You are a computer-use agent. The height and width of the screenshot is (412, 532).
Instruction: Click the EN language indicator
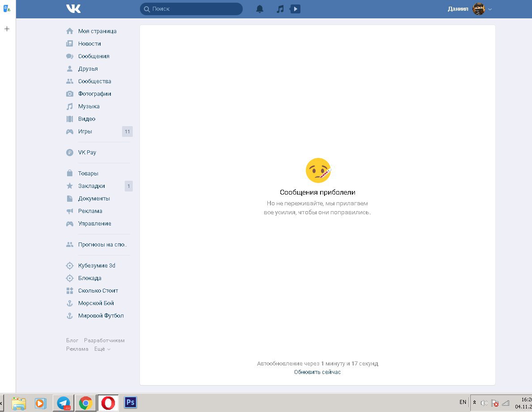click(x=463, y=402)
